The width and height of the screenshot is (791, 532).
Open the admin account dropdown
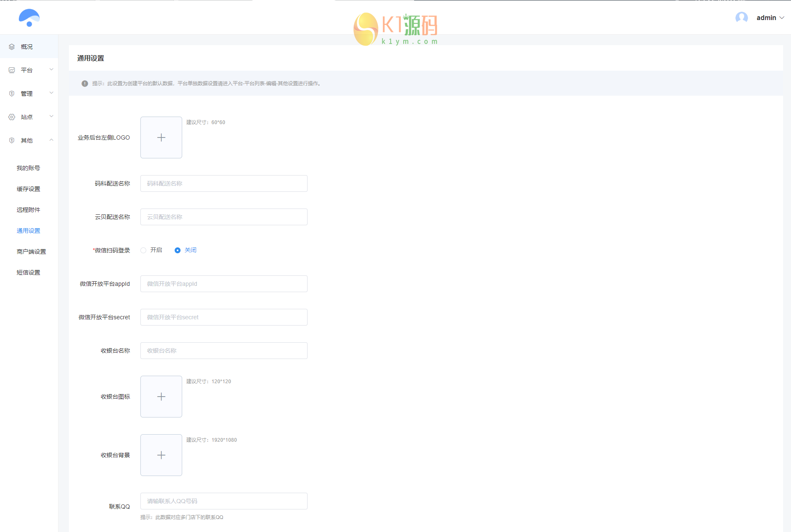(x=770, y=18)
